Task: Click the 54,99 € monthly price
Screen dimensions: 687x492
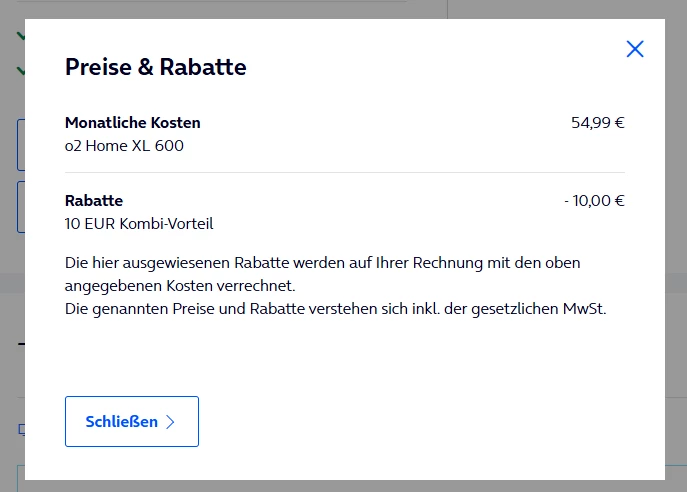Action: coord(597,123)
